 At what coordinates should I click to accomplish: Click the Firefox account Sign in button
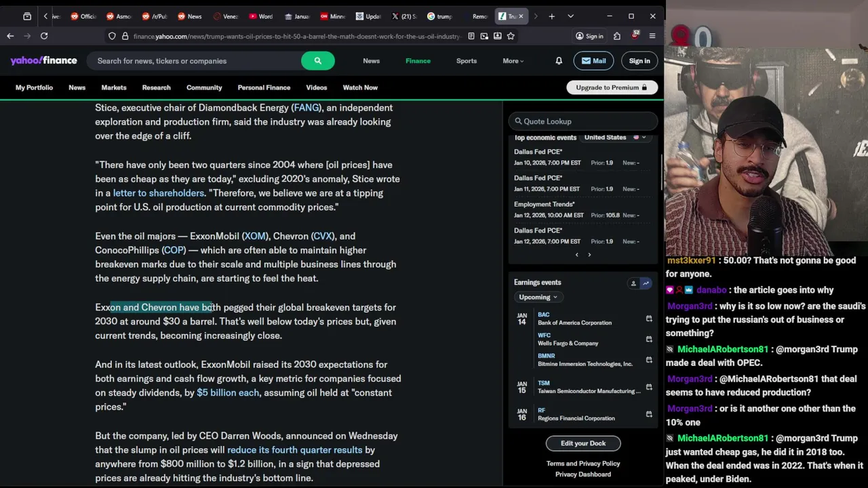click(589, 36)
